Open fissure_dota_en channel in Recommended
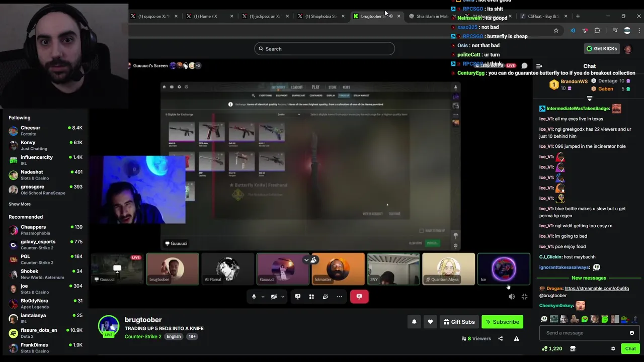 tap(45, 333)
